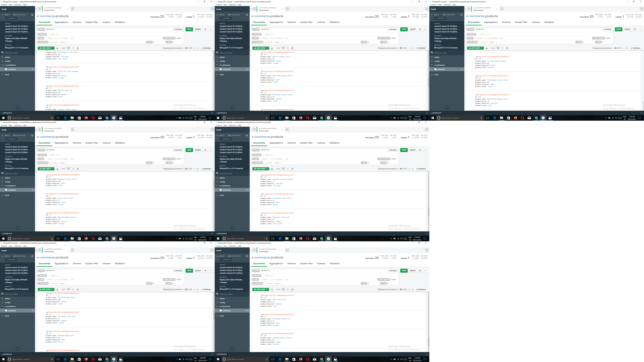Opera taskbar icon below window listing Practical Fresh Sausages

tap(93, 118)
